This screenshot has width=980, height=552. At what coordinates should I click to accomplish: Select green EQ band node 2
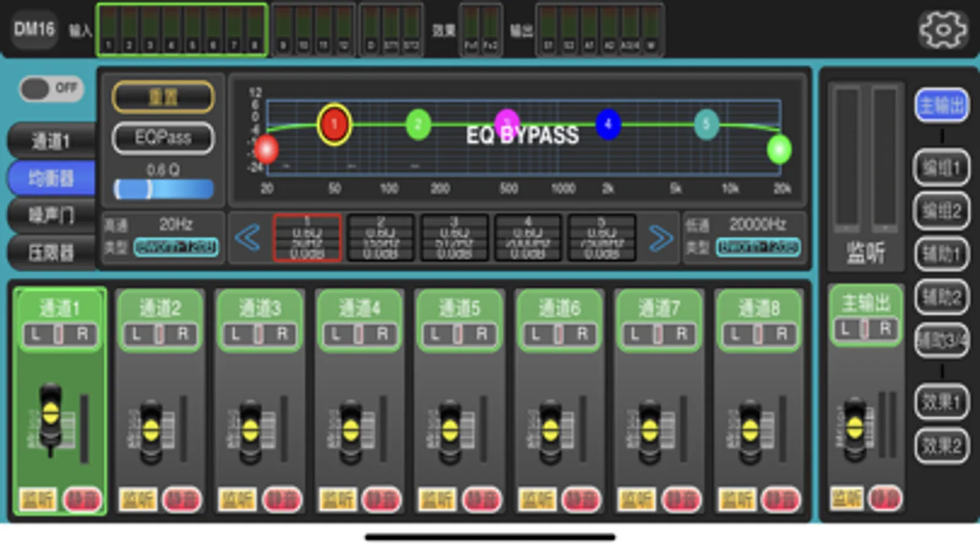point(418,125)
